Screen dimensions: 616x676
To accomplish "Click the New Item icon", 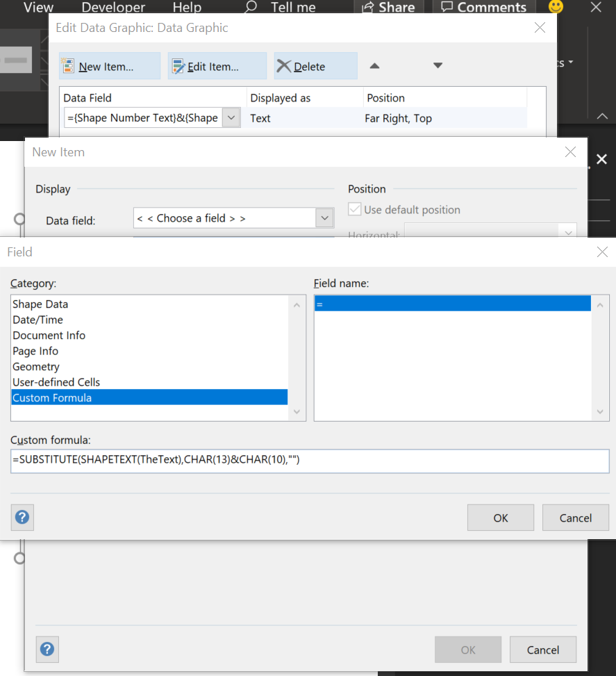I will point(67,65).
